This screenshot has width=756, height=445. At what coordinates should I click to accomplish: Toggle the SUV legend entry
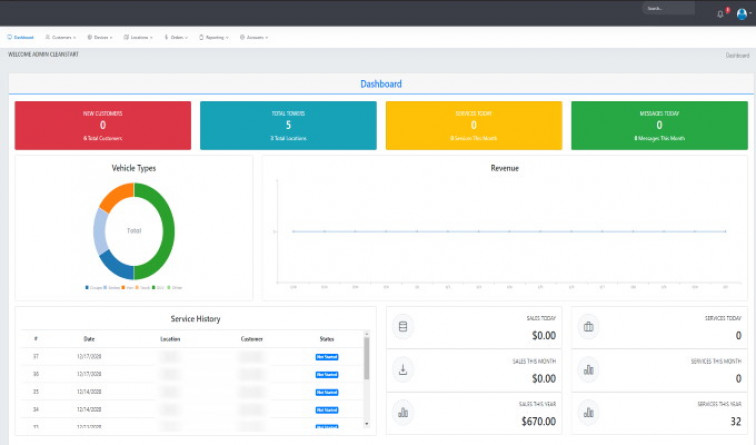(x=156, y=287)
